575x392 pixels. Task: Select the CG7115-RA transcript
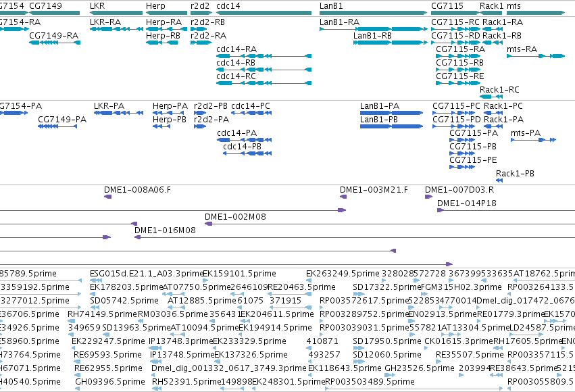[458, 56]
